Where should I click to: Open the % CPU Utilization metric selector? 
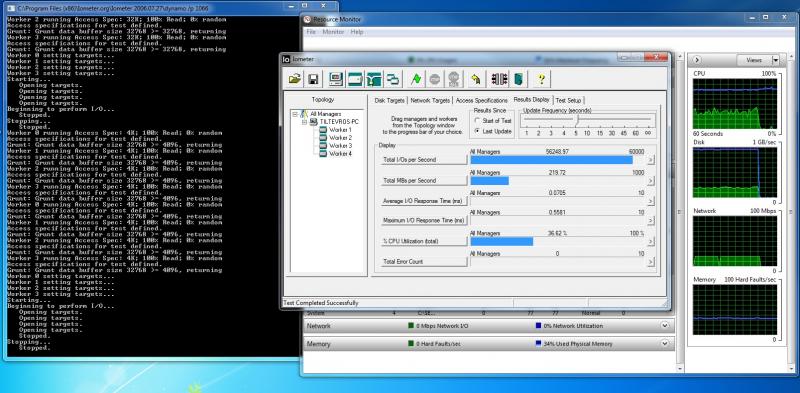click(x=424, y=241)
